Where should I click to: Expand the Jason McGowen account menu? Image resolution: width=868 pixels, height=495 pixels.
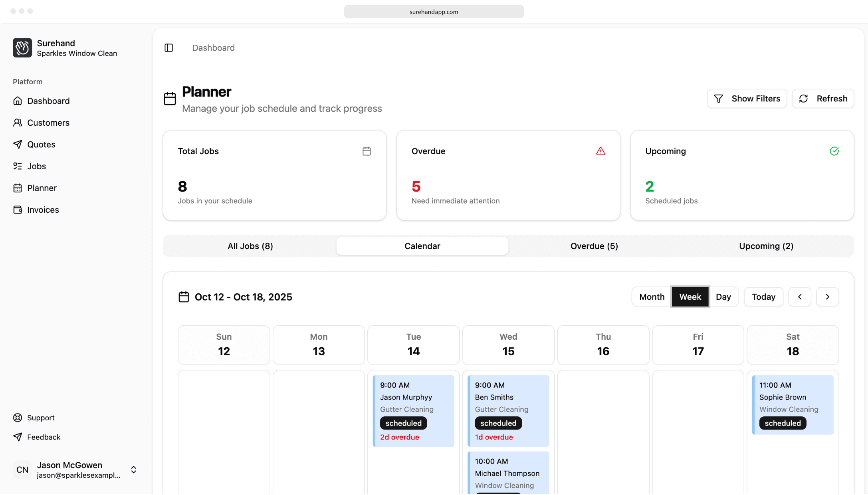pos(133,470)
